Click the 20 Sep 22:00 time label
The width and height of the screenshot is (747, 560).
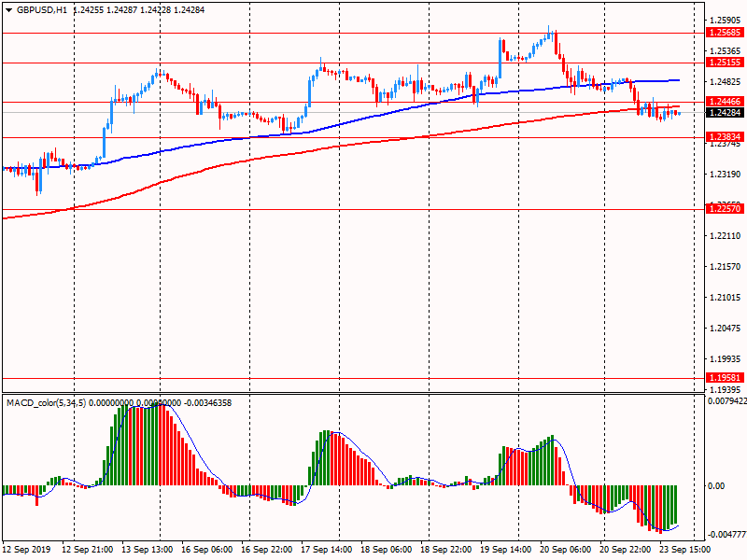tap(626, 550)
